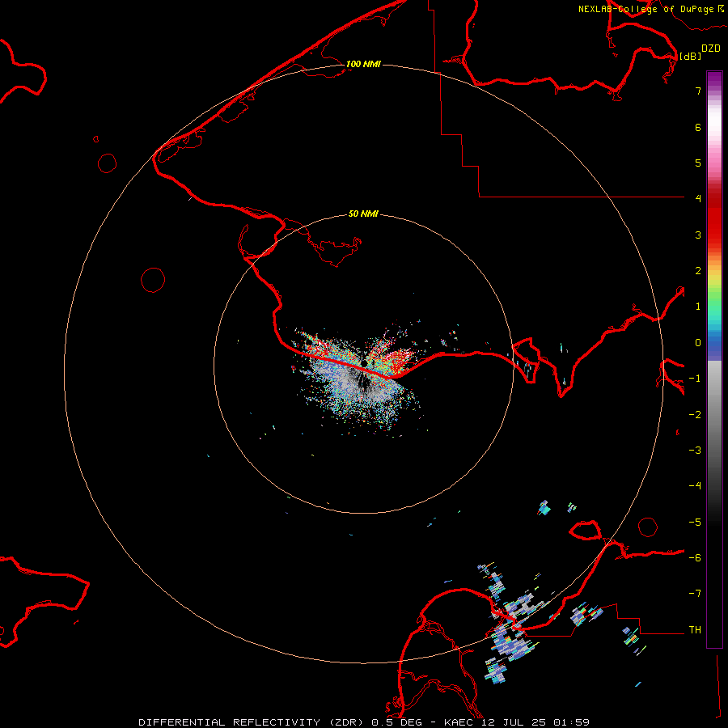Viewport: 728px width, 728px height.
Task: Click the Differential Reflectivity product caption
Action: click(364, 722)
